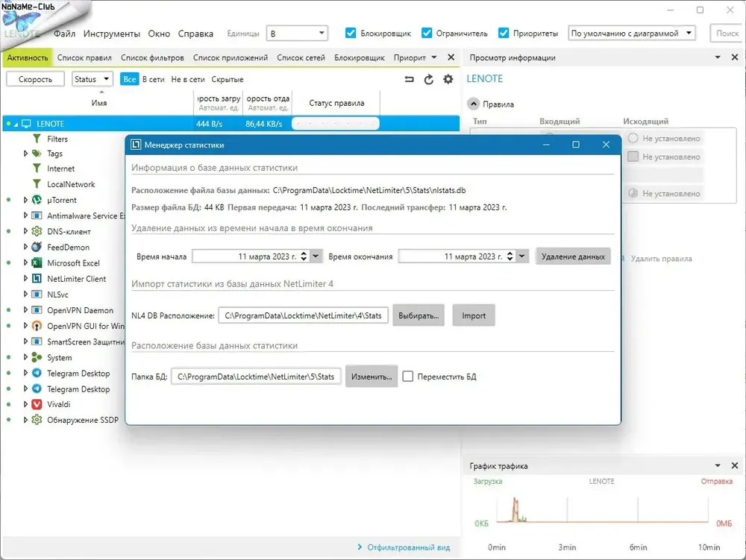This screenshot has height=560, width=746.
Task: Click the refresh icon in Activity toolbar
Action: pyautogui.click(x=429, y=79)
